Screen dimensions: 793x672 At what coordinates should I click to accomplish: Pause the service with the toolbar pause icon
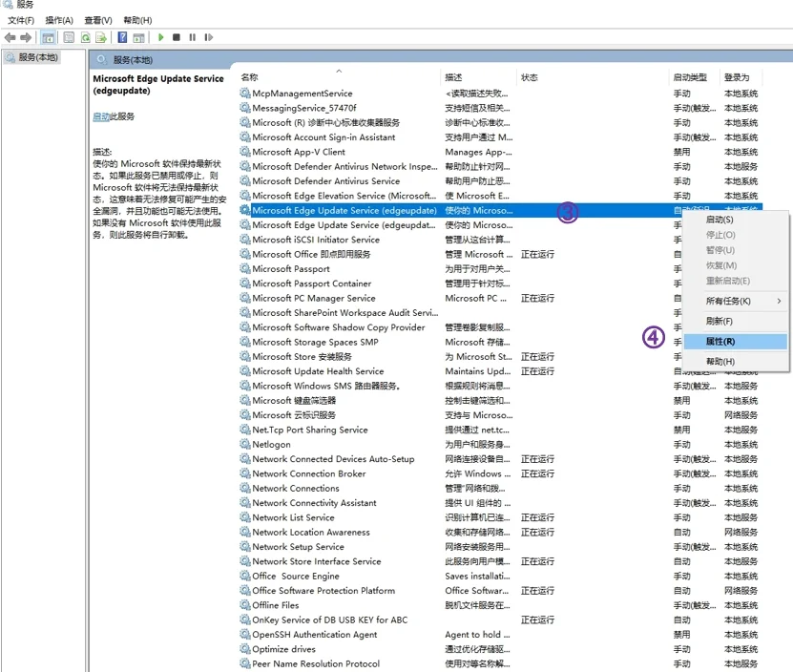(192, 37)
